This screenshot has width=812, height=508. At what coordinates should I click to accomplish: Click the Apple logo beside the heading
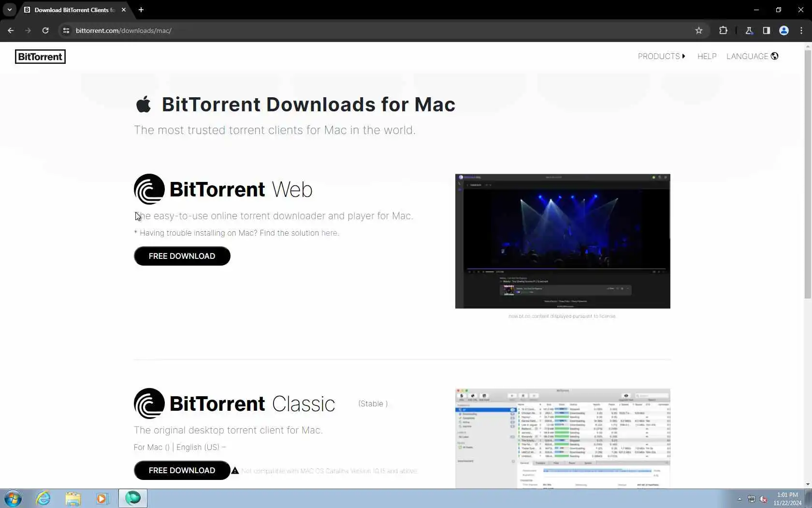pos(143,104)
